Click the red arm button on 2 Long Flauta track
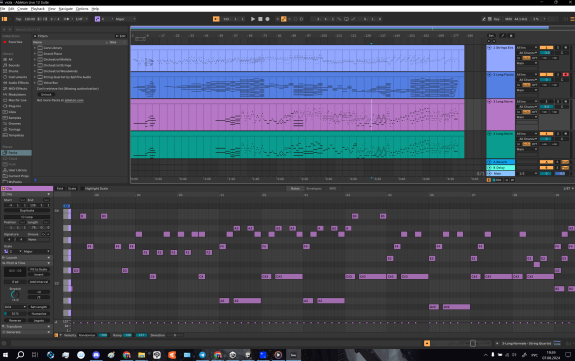This screenshot has width=575, height=361. [x=565, y=74]
